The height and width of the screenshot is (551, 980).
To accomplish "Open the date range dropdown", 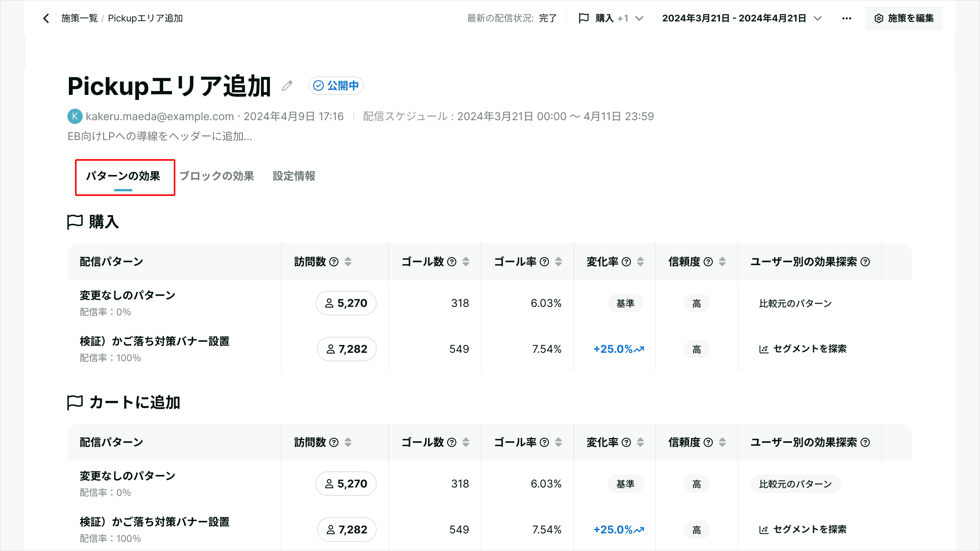I will (x=742, y=18).
